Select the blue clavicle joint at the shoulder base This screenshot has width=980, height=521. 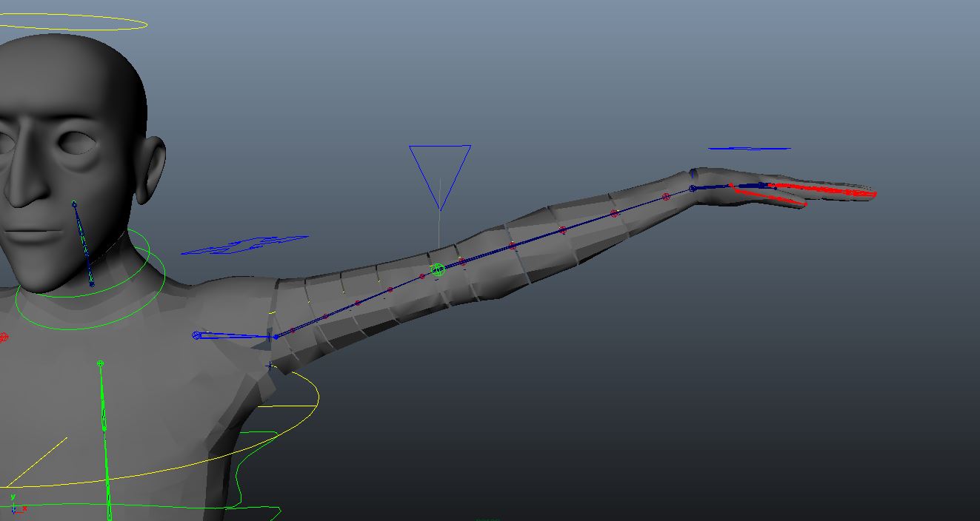tap(197, 335)
